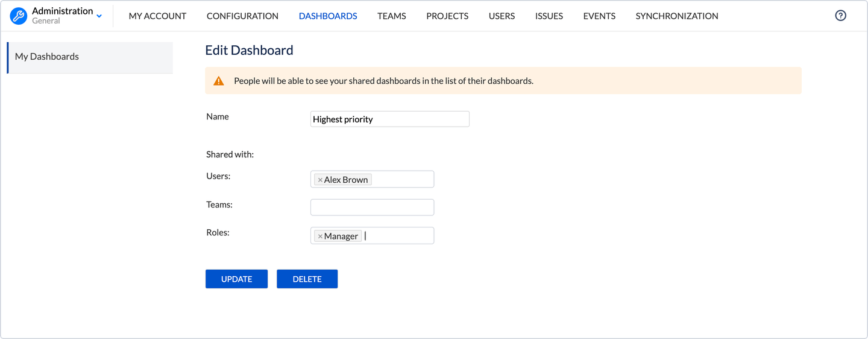The image size is (868, 339).
Task: Navigate to the Projects page
Action: [447, 16]
